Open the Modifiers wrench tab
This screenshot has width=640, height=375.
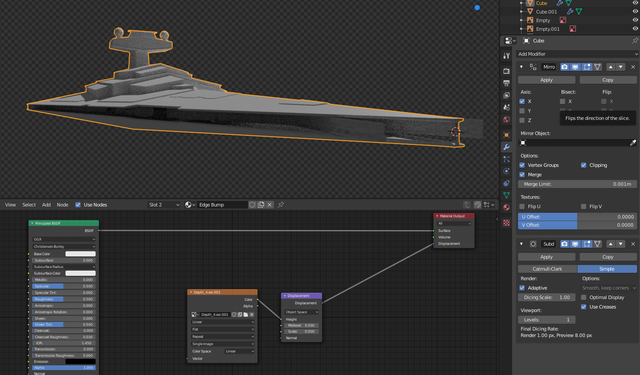click(506, 147)
